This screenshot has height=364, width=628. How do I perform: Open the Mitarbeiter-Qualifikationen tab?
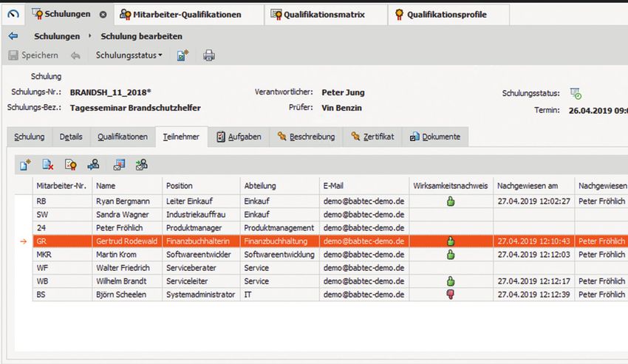(180, 14)
